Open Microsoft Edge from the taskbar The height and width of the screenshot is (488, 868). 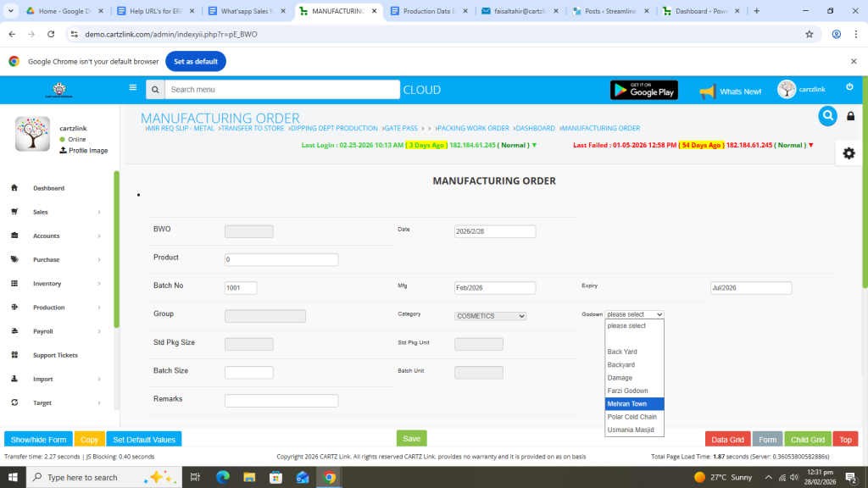(x=223, y=477)
